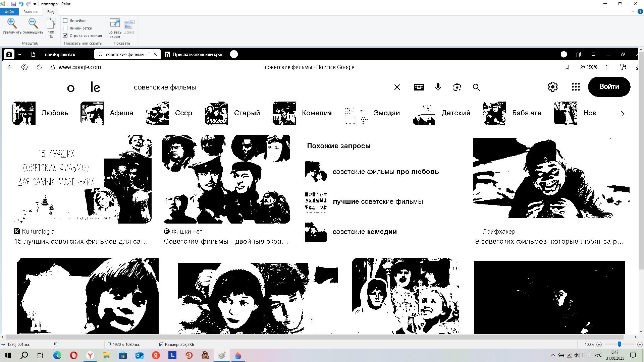Click the Zoom in (Увеличить) icon

(x=12, y=24)
